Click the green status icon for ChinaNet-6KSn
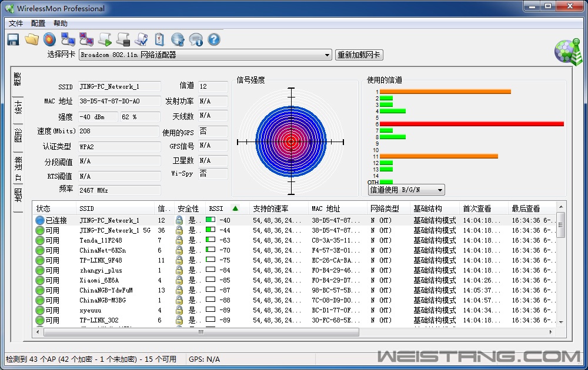 40,250
